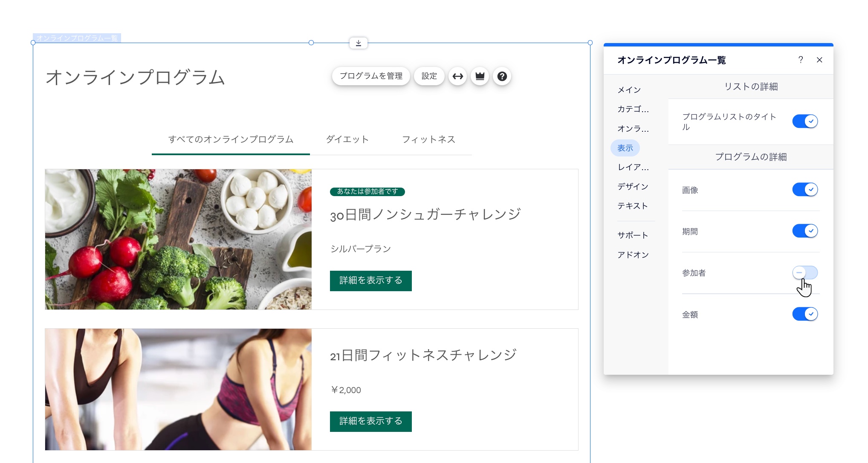
Task: Switch off the 金額 toggle
Action: [805, 314]
